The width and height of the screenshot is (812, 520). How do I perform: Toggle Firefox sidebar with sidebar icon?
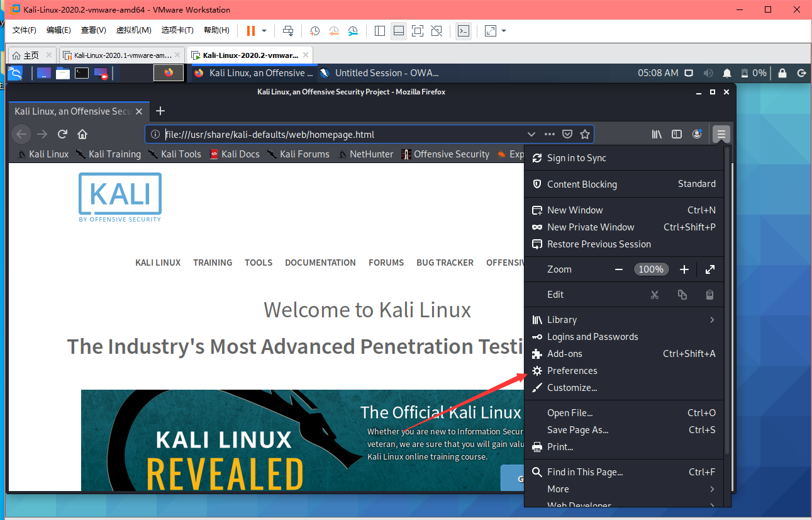point(677,134)
